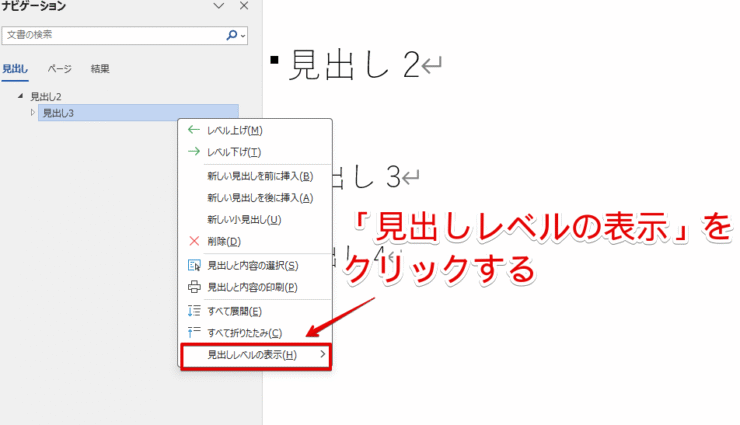Click the green left arrow promote icon
Image resolution: width=740 pixels, height=425 pixels.
pos(193,130)
